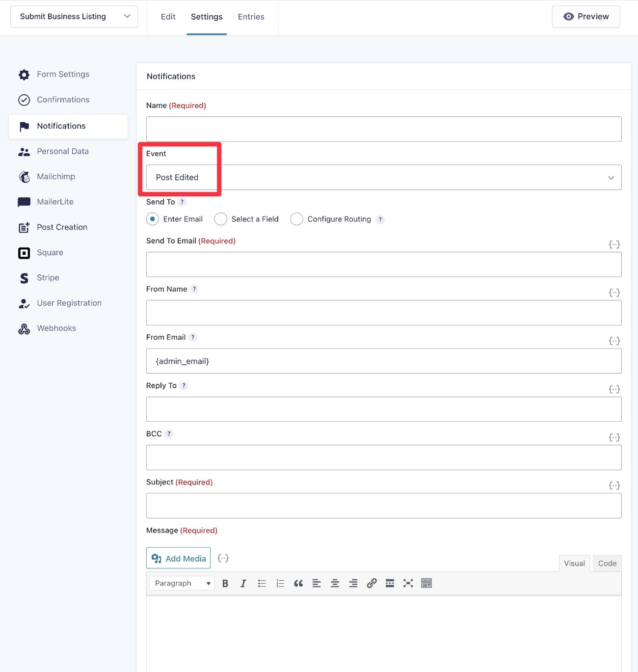Click the Add Media button
The height and width of the screenshot is (672, 638).
coord(178,558)
